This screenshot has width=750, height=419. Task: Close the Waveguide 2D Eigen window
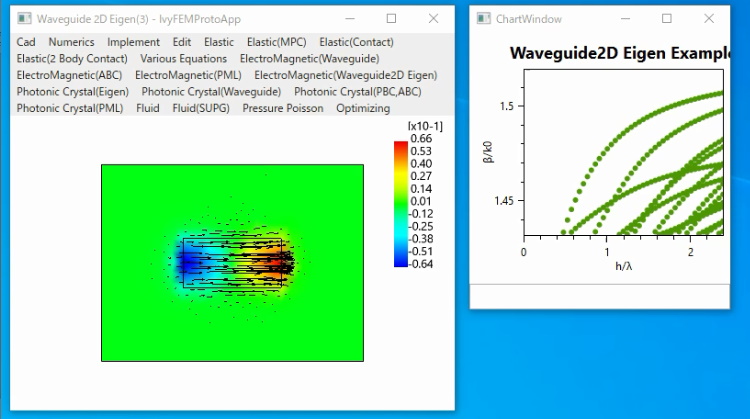433,19
